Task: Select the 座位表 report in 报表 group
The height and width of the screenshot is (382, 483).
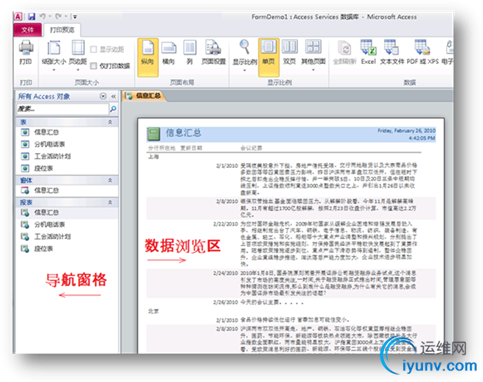Action: coord(67,248)
